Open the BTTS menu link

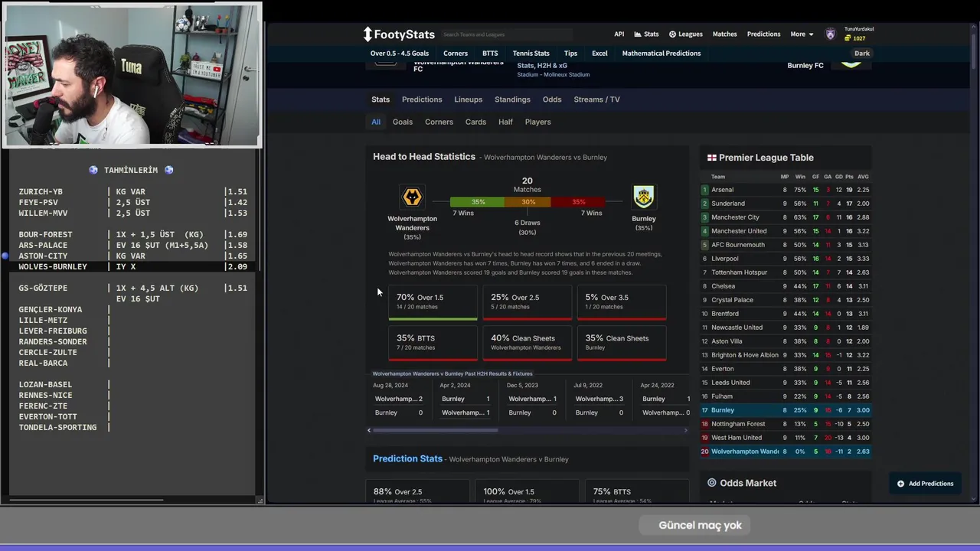point(490,54)
